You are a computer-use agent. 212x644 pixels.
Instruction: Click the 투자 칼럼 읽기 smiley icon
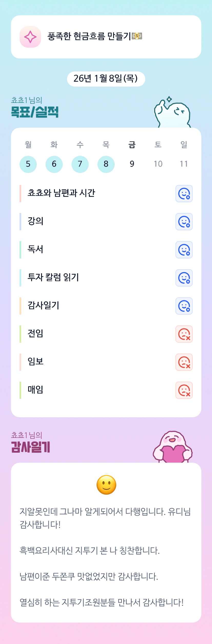184,278
